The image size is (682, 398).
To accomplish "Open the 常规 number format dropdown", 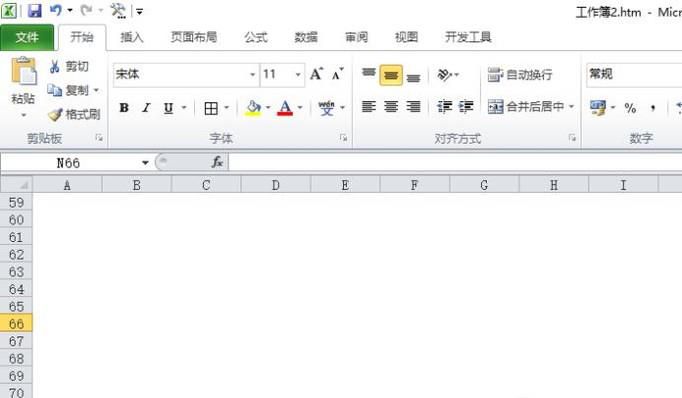I will coord(634,74).
